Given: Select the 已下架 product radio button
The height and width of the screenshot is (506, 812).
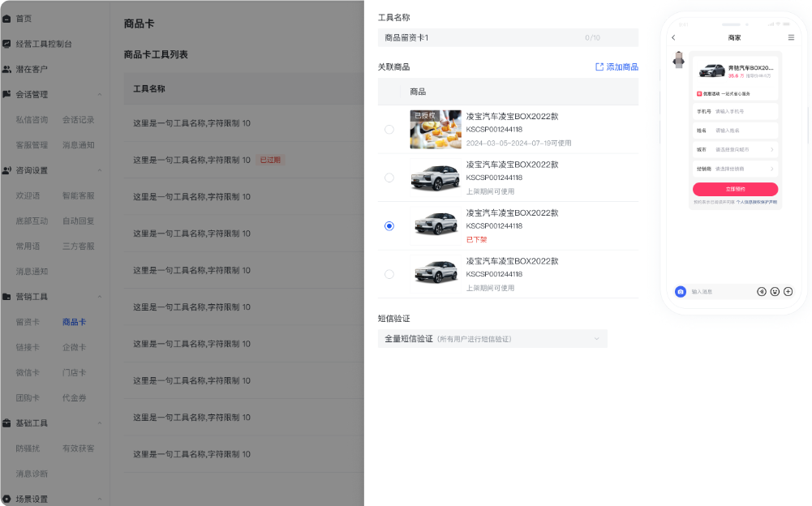Looking at the screenshot, I should pyautogui.click(x=389, y=225).
